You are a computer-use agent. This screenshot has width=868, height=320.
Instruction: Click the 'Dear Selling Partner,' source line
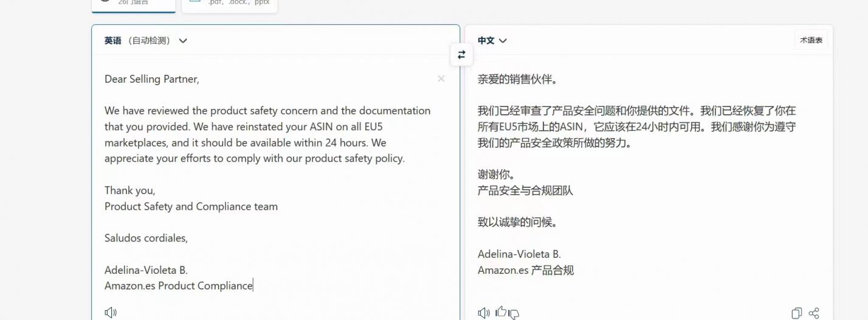point(151,79)
